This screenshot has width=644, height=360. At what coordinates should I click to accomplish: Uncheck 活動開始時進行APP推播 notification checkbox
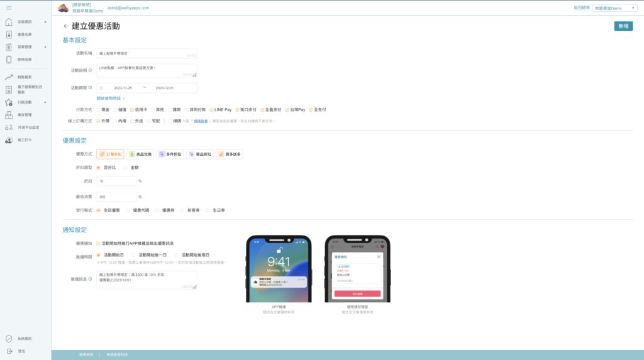point(98,243)
